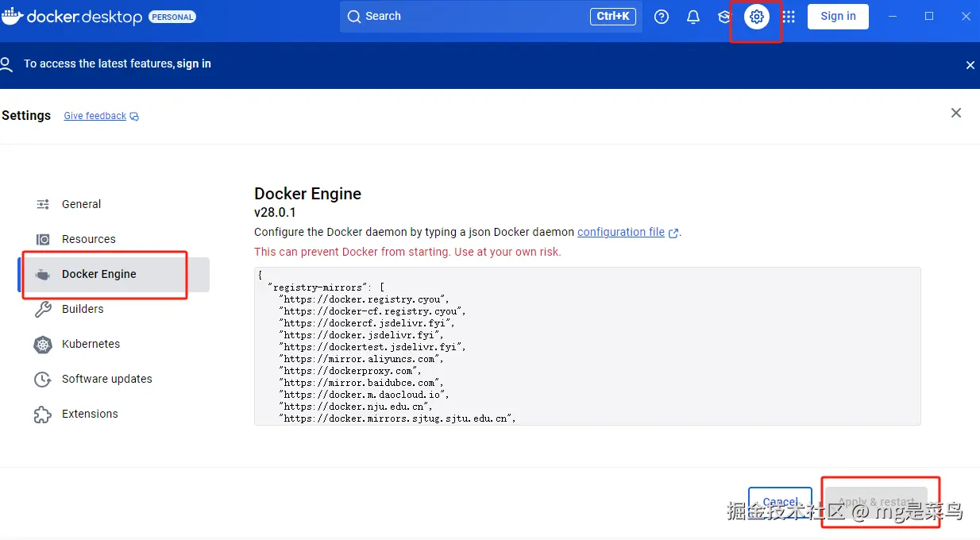Click the https://mirror.baidubce.com mirror line
This screenshot has height=540, width=980.
363,383
